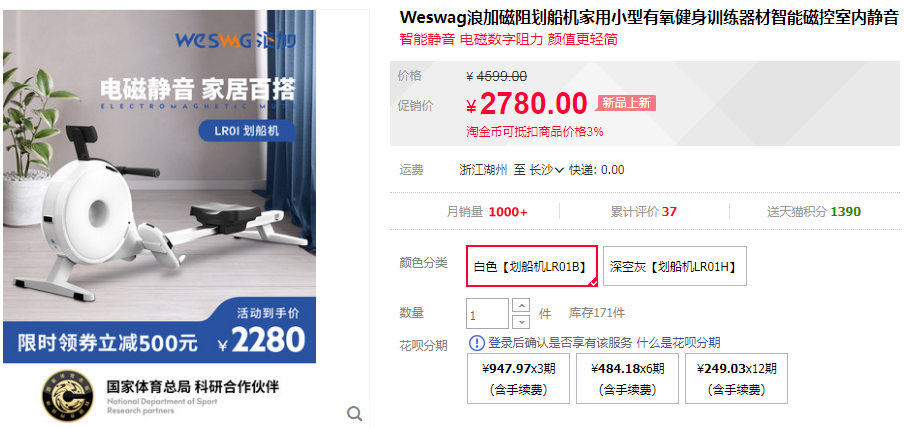The width and height of the screenshot is (906, 428).
Task: Choose the ¥484.18x6期 installment plan
Action: pyautogui.click(x=627, y=378)
